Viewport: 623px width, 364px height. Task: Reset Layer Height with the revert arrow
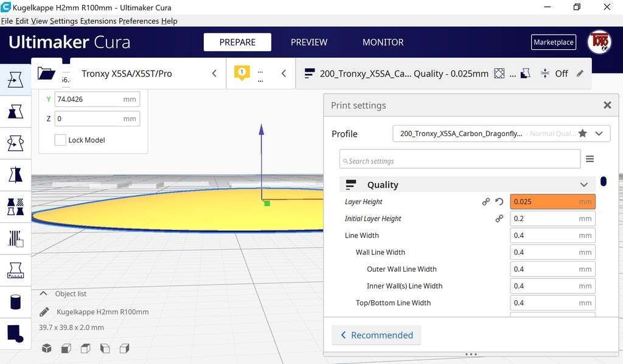pyautogui.click(x=499, y=202)
